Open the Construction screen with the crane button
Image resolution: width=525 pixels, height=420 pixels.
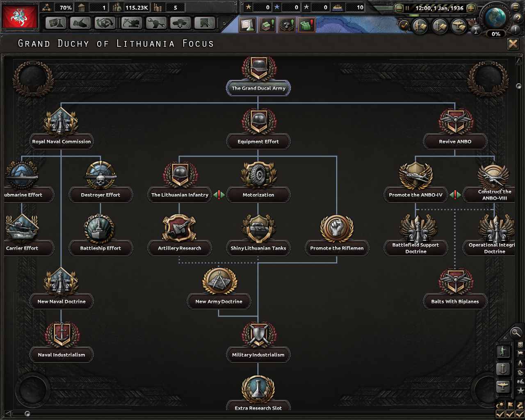tap(131, 23)
